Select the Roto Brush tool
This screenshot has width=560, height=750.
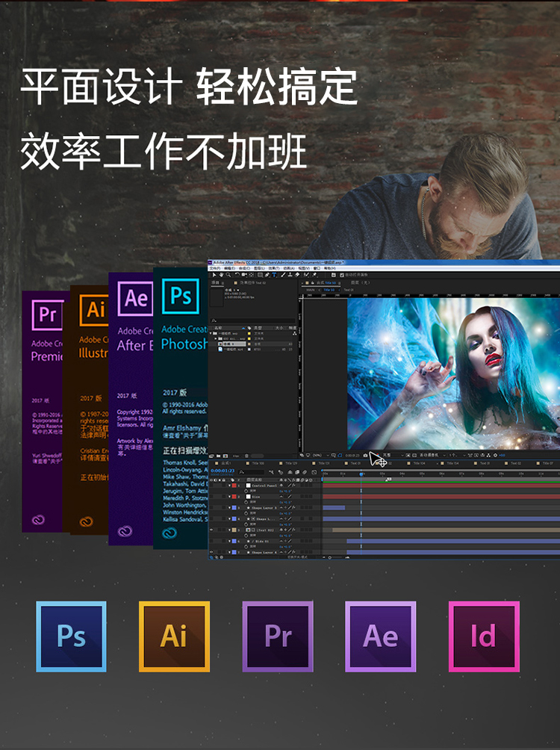tap(306, 275)
